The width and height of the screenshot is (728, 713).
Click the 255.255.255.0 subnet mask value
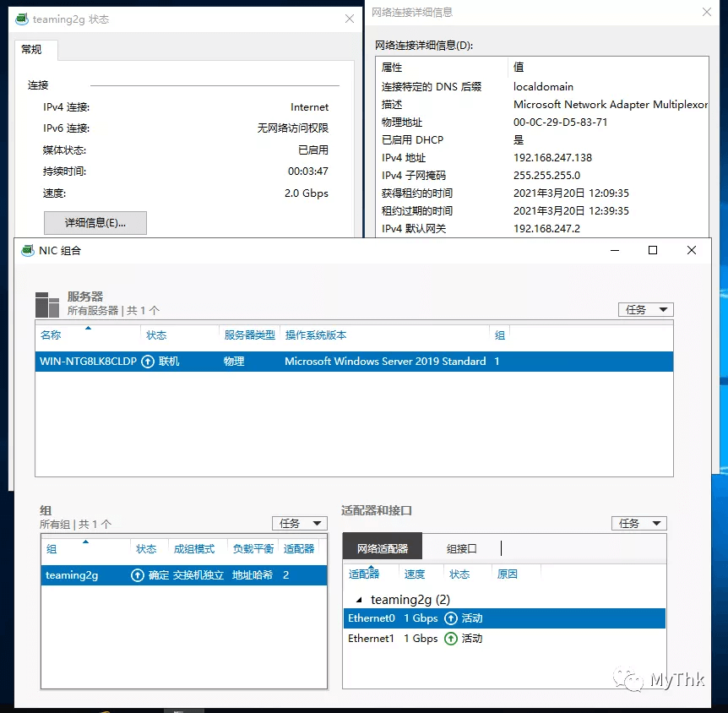[547, 175]
